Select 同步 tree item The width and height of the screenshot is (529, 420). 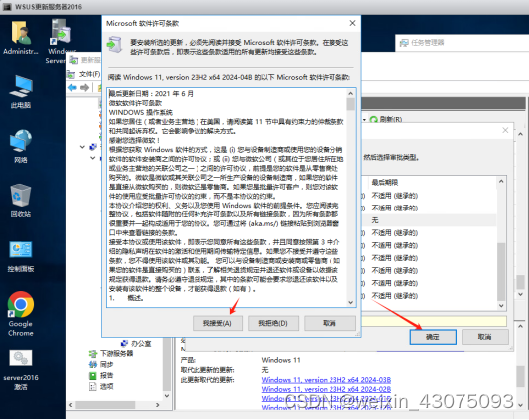pyautogui.click(x=106, y=364)
